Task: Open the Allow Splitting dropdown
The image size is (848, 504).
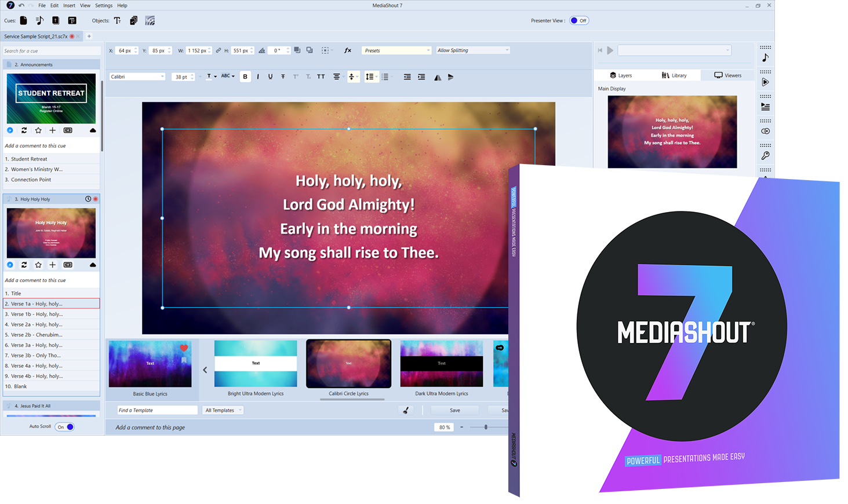Action: click(473, 50)
